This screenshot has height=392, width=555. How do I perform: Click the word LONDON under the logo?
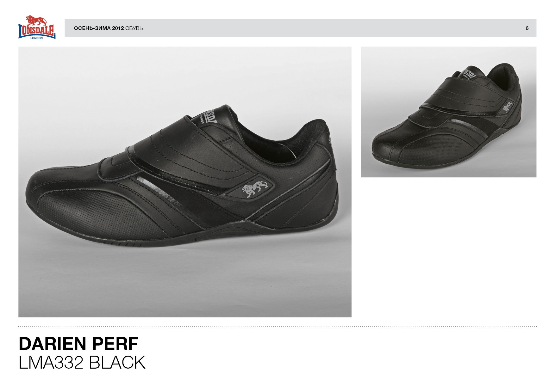click(x=37, y=38)
